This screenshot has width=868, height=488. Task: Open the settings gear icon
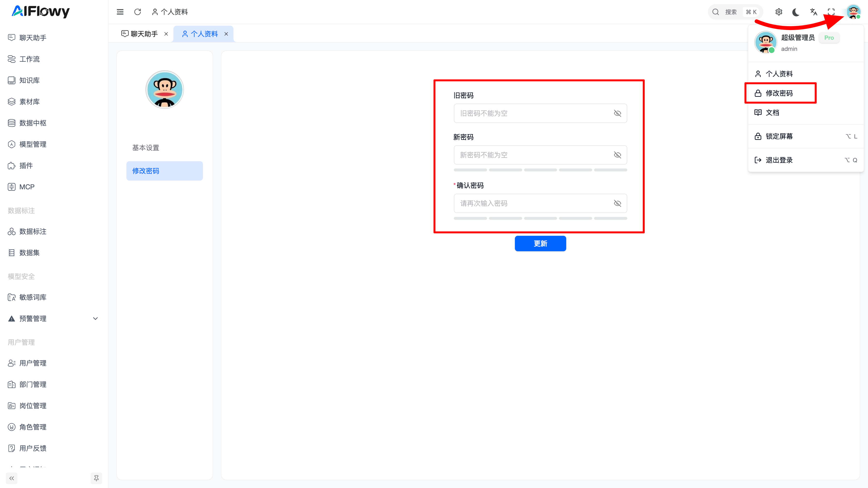coord(778,12)
